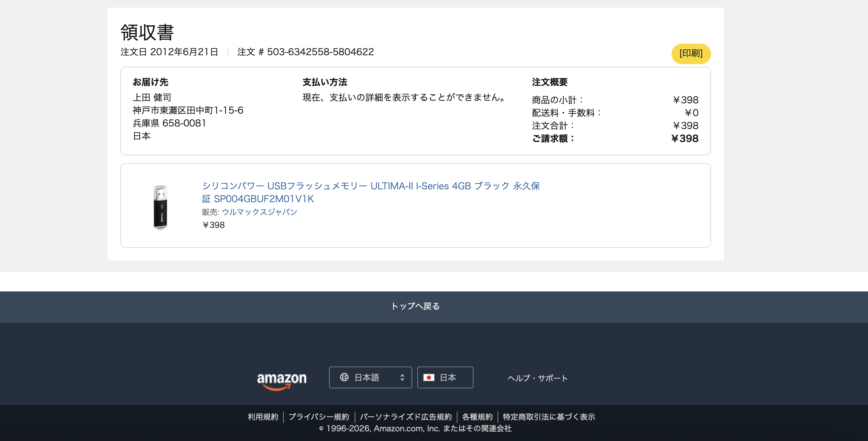Image resolution: width=868 pixels, height=441 pixels.
Task: Open the 各種規約 policies link
Action: pyautogui.click(x=477, y=417)
